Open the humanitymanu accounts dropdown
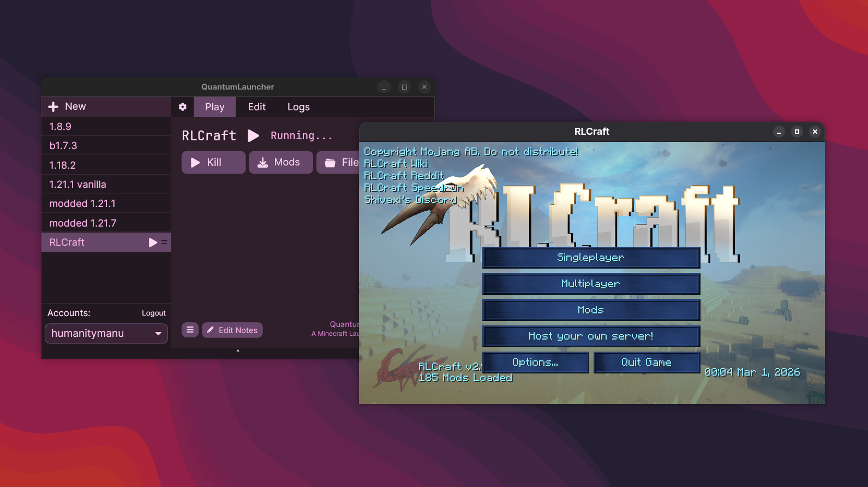The height and width of the screenshot is (487, 868). (x=106, y=334)
